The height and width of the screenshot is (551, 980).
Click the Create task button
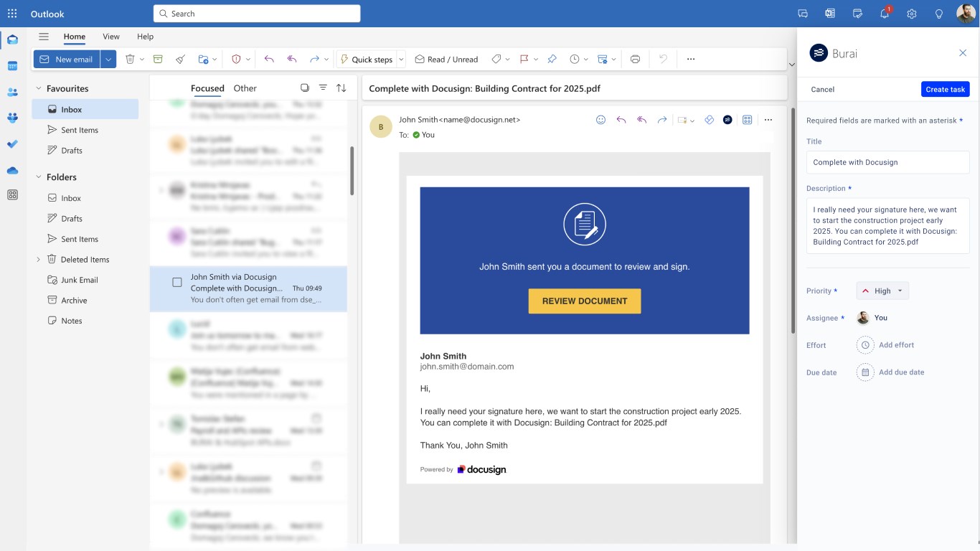tap(945, 90)
